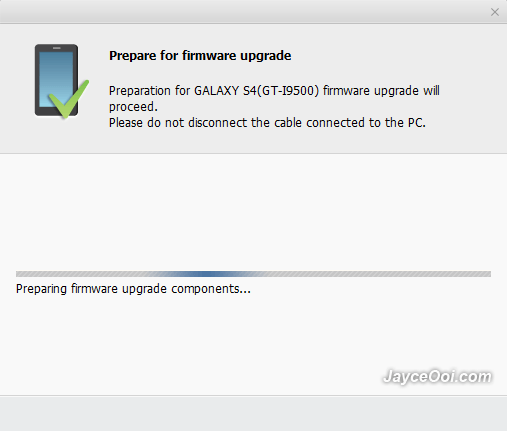This screenshot has height=431, width=507.
Task: Click the 'GALAXY S4(GT-I9500)' model text
Action: tap(256, 91)
